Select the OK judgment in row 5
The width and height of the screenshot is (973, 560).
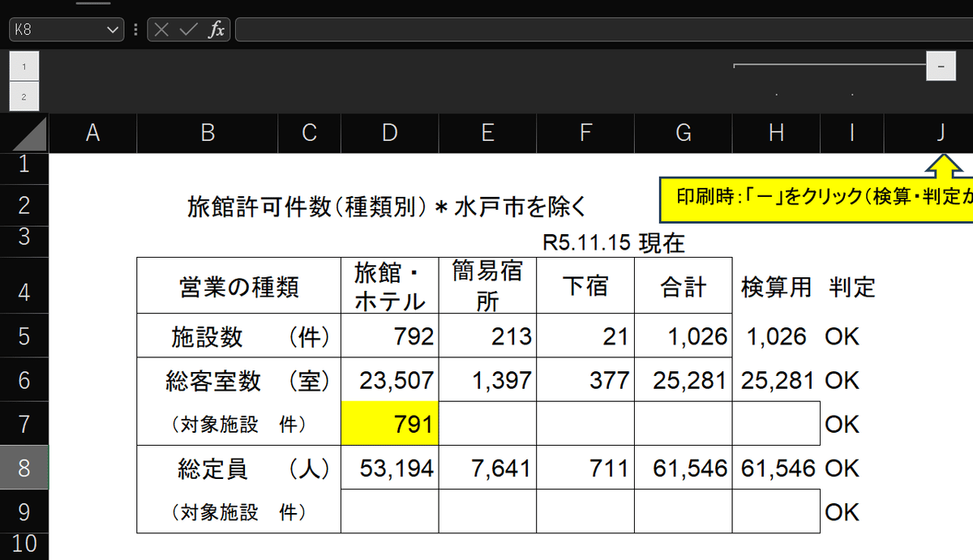point(851,336)
